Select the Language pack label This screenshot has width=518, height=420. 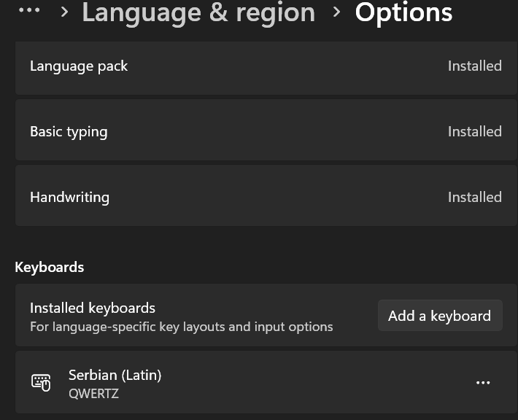(x=79, y=66)
